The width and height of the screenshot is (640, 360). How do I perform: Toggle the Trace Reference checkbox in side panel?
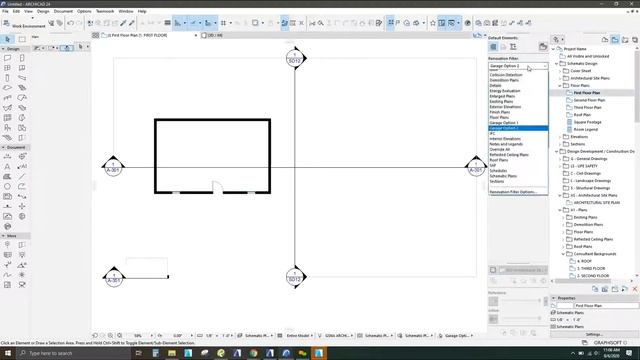(493, 270)
